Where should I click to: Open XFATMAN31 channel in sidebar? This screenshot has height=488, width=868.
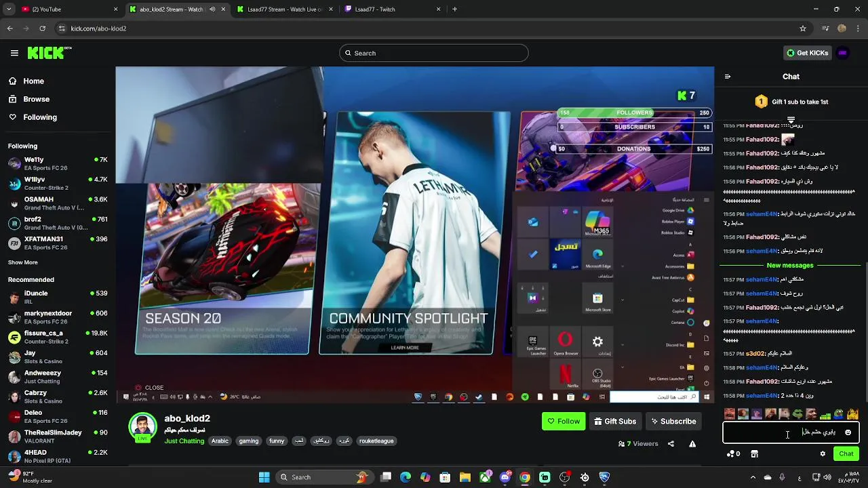(58, 243)
